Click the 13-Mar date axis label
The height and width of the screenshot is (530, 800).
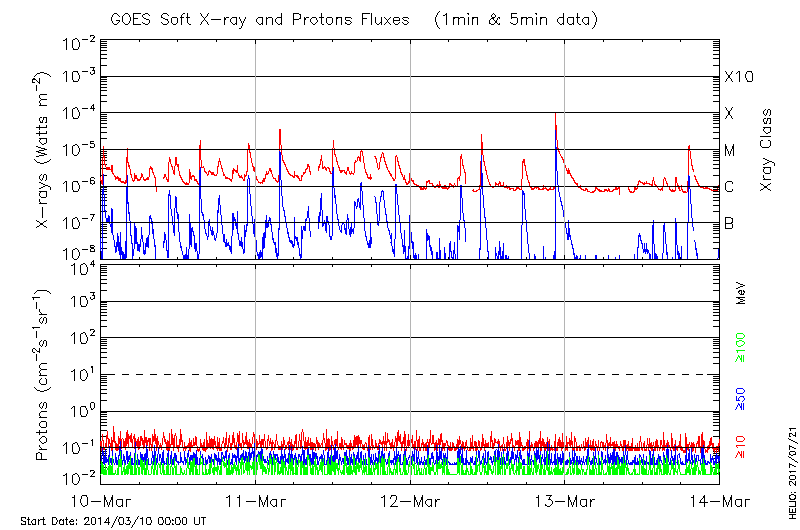coord(565,499)
